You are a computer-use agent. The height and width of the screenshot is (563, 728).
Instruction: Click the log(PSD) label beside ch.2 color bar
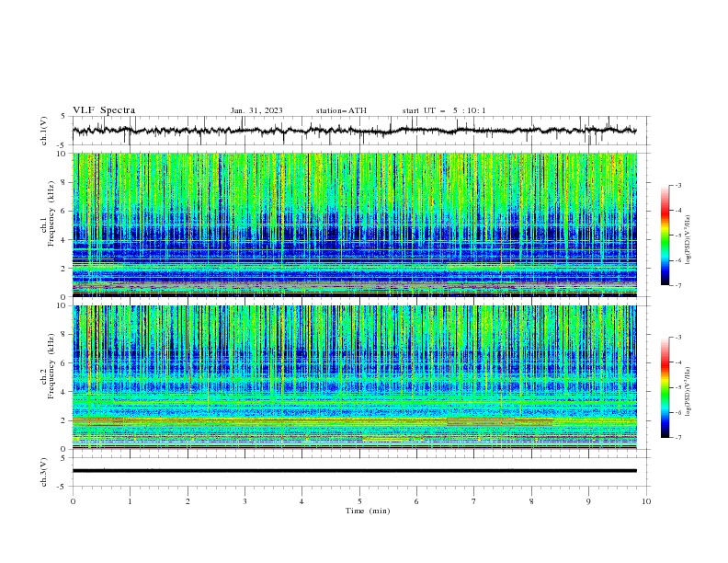click(688, 392)
